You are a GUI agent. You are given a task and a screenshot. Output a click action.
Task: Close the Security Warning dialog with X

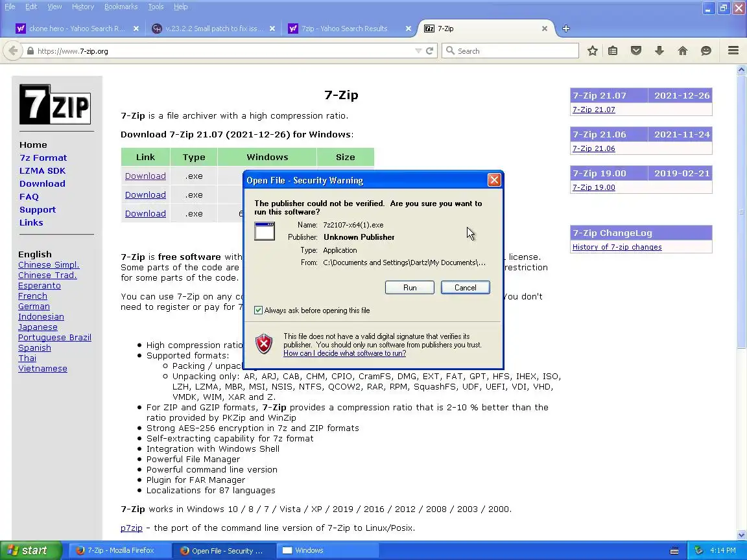coord(494,180)
